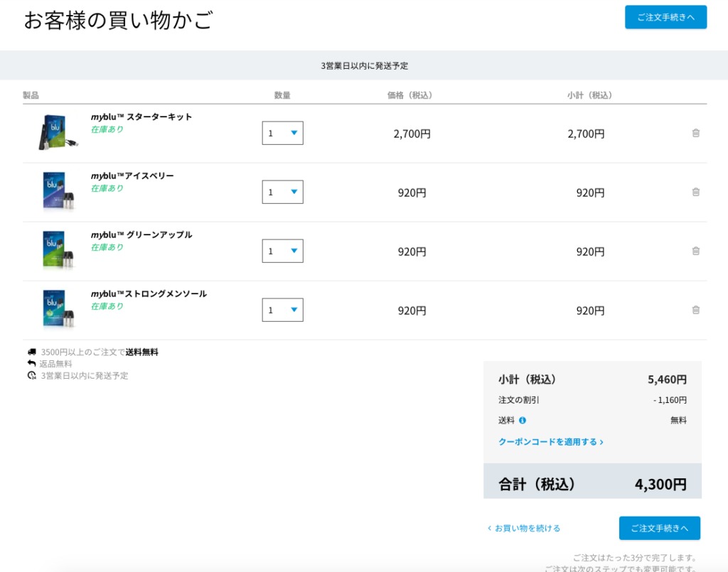Click the 在庫あり status under myblu スターターキット
This screenshot has width=728, height=572.
pyautogui.click(x=107, y=129)
